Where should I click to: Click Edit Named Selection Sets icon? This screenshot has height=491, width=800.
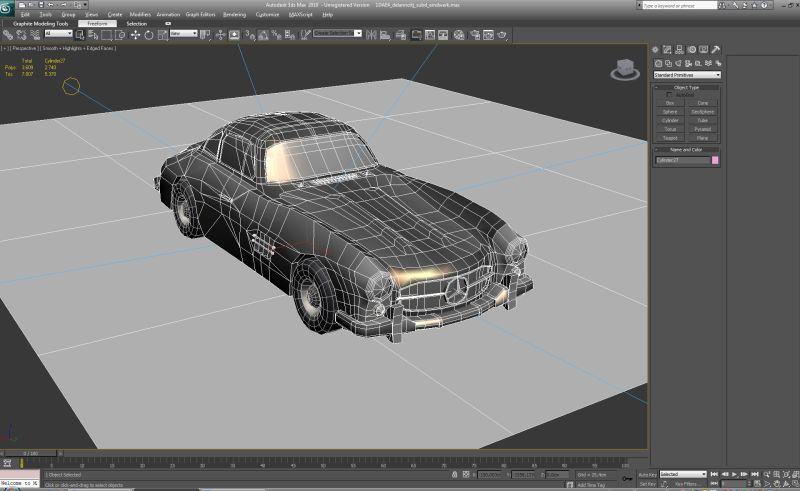(305, 35)
